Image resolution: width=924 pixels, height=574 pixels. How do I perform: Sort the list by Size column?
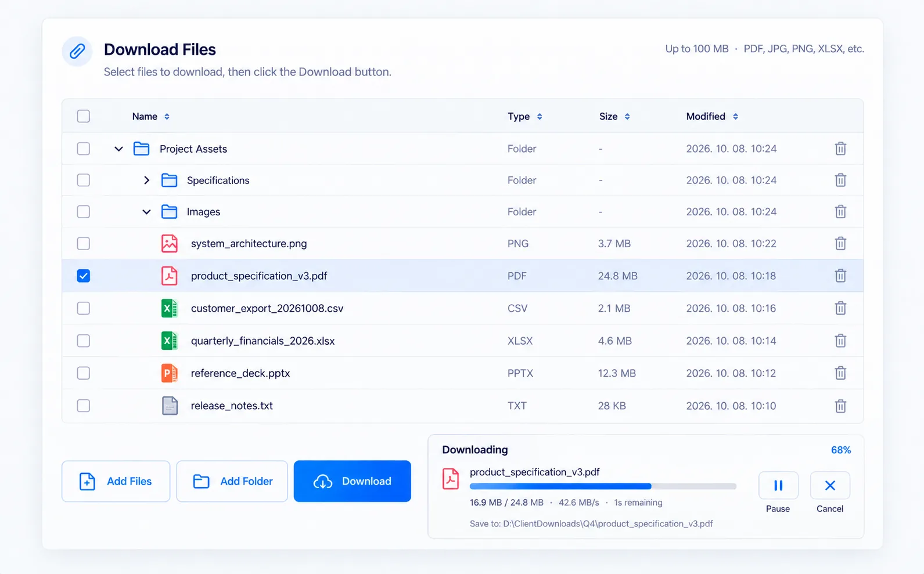614,116
